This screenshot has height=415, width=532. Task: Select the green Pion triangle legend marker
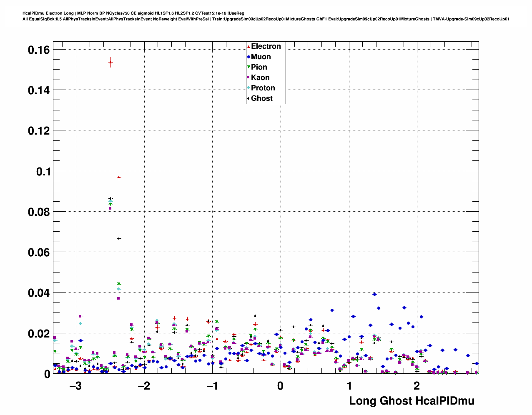pyautogui.click(x=248, y=67)
